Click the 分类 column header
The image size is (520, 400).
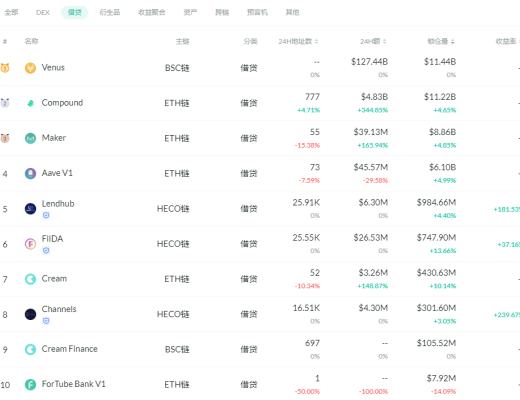(x=250, y=41)
